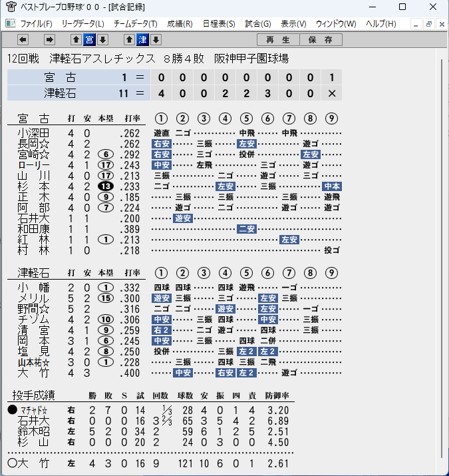This screenshot has width=449, height=476.
Task: Select losing pitcher マチャド☆ row
Action: (151, 411)
